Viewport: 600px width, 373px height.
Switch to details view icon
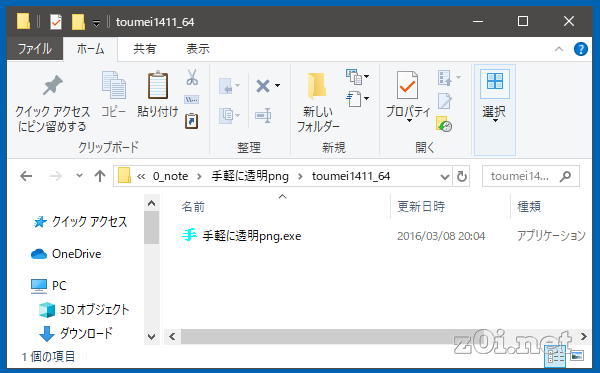(555, 356)
